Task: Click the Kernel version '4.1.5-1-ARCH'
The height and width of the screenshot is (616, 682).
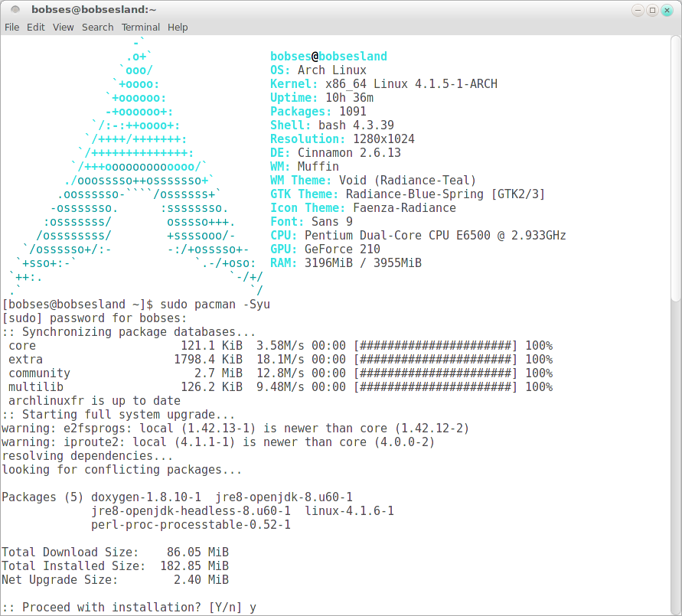Action: pyautogui.click(x=456, y=84)
